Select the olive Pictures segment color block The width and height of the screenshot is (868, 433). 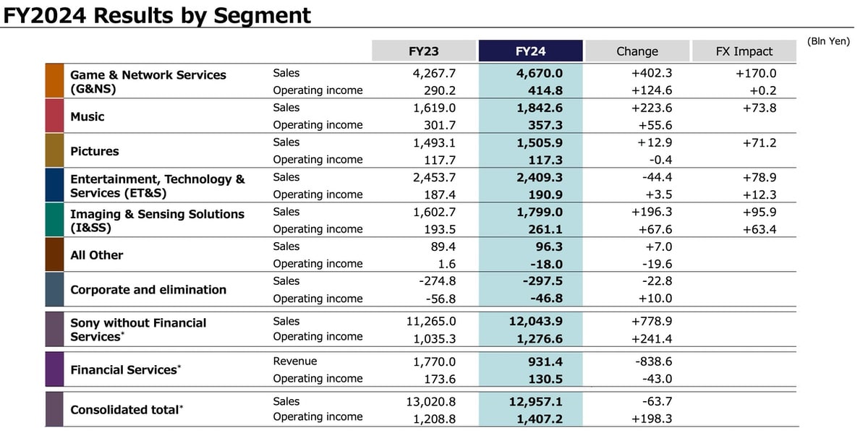pos(54,150)
